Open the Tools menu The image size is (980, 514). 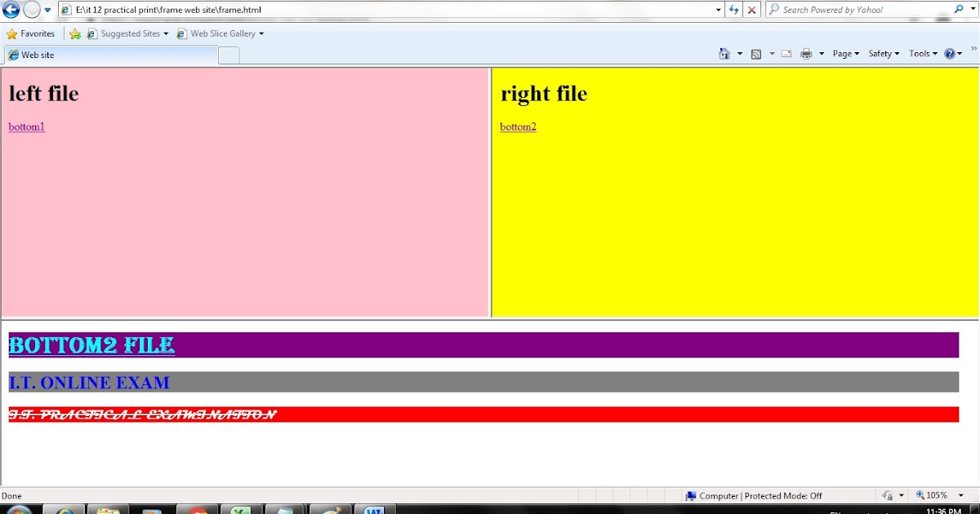[x=923, y=54]
